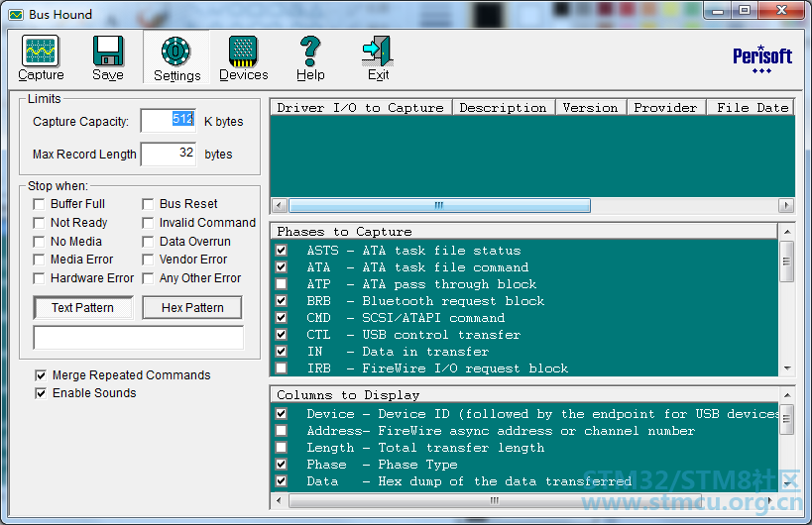
Task: Click the Hex Pattern button
Action: (x=192, y=308)
